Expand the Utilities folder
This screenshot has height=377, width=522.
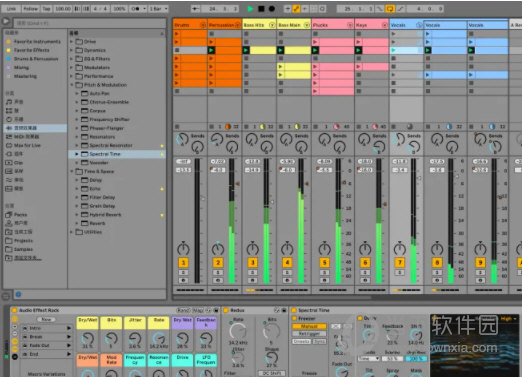coord(71,232)
